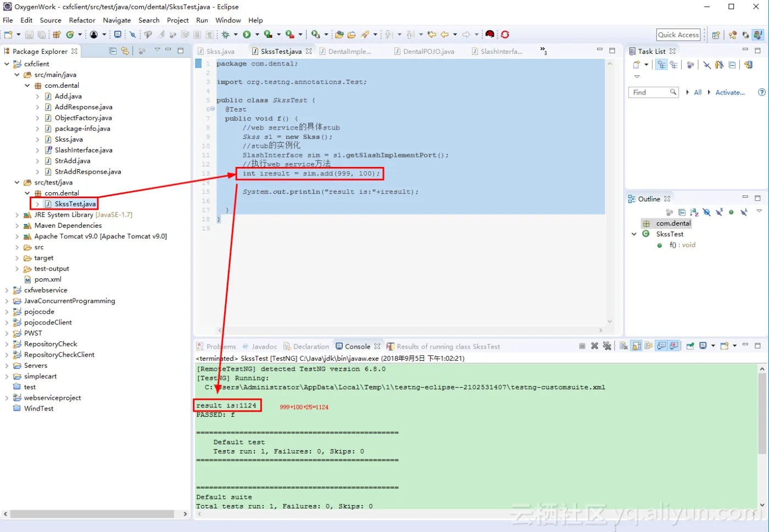The height and width of the screenshot is (532, 769).
Task: Collapse SkssTest class in Outline
Action: pyautogui.click(x=634, y=234)
